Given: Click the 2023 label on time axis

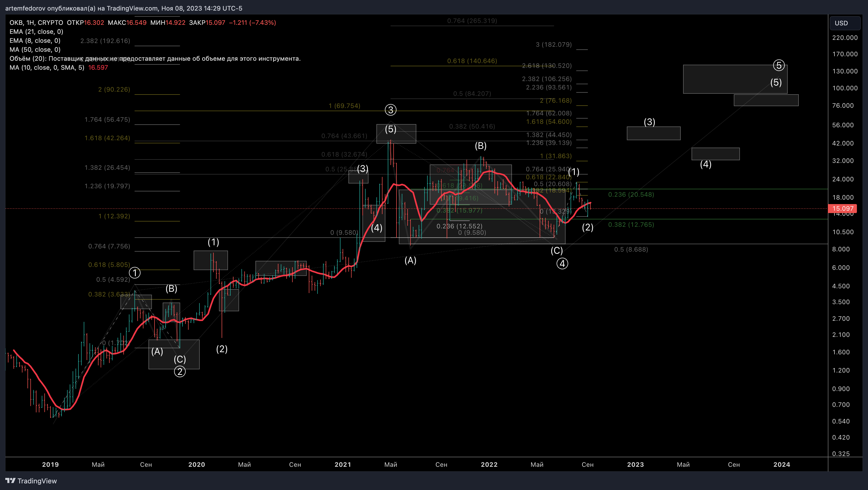Looking at the screenshot, I should click(x=635, y=464).
